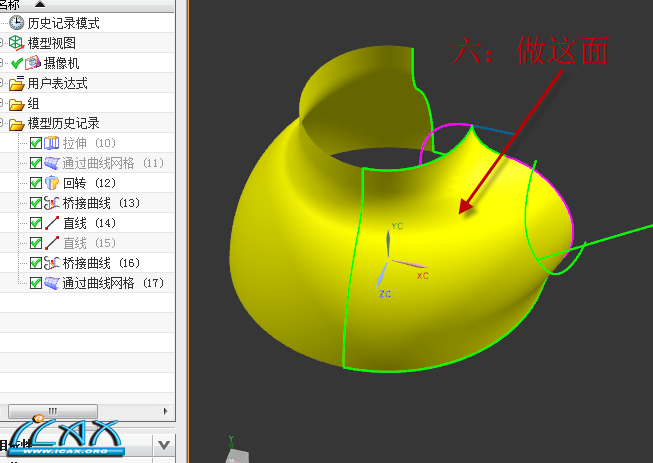Click the Through Curve Mesh (17) icon

[x=52, y=283]
